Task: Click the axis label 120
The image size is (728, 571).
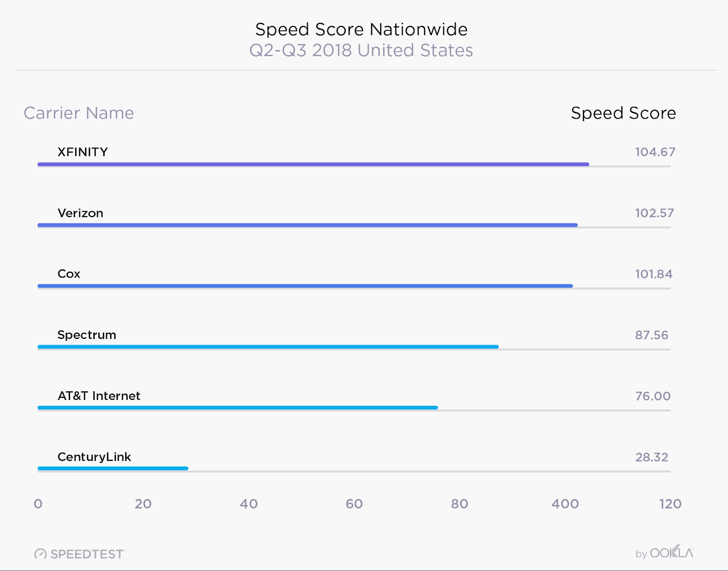Action: tap(670, 504)
